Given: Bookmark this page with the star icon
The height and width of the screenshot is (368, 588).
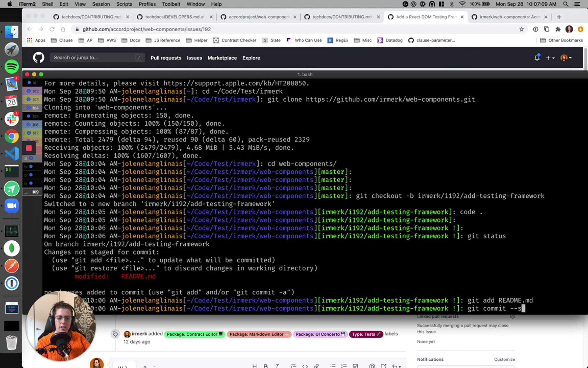Looking at the screenshot, I should [521, 29].
